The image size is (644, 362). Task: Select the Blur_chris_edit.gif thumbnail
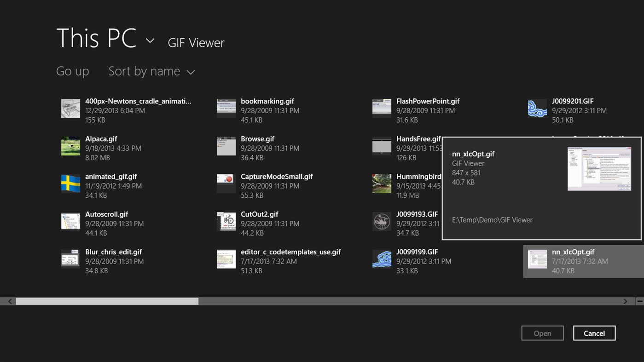point(70,259)
